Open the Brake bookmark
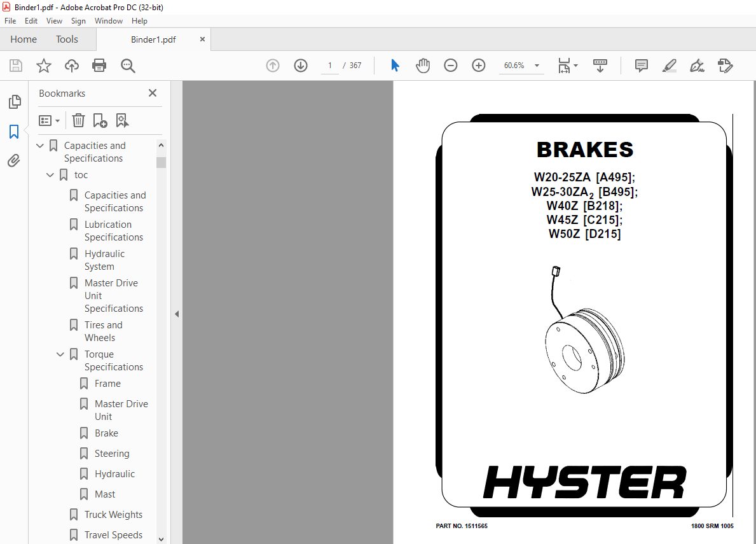756x544 pixels. click(x=106, y=433)
